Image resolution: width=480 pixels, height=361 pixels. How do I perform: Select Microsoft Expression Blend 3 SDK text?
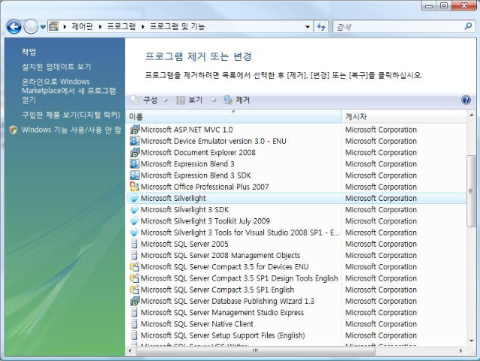click(x=196, y=175)
